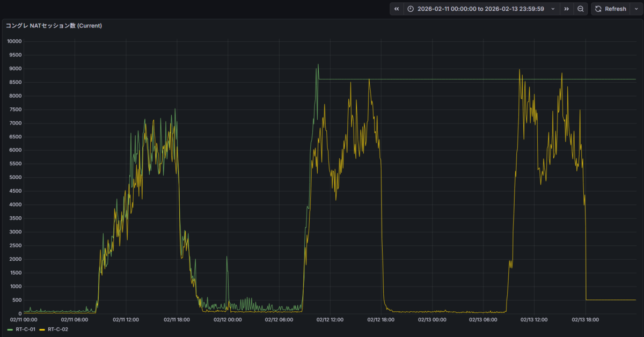Zoom out time range magnifier icon
This screenshot has height=337, width=644.
tap(581, 9)
